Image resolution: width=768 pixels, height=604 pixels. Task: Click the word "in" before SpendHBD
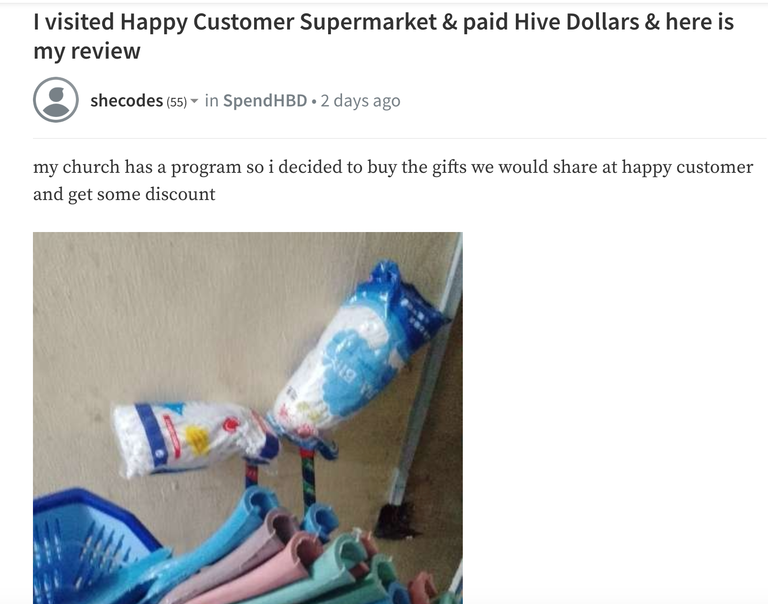pos(211,100)
